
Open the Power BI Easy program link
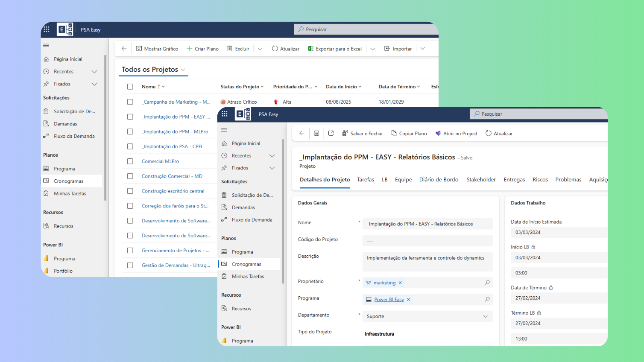389,300
